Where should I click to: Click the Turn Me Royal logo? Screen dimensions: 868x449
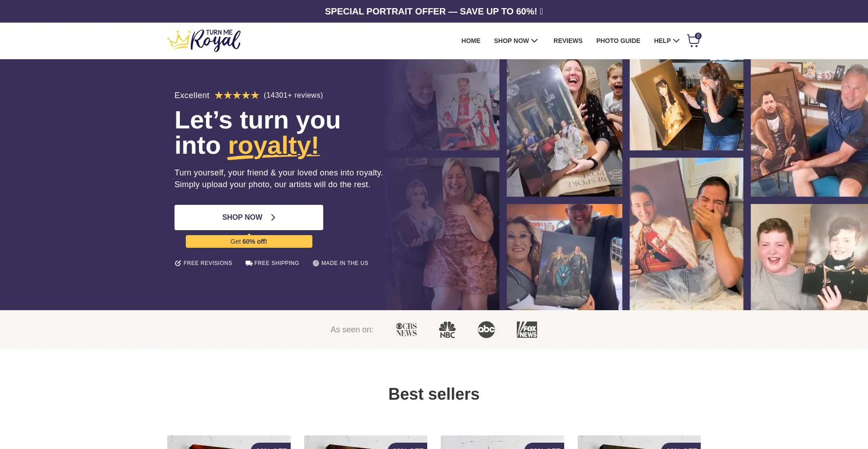pos(204,41)
